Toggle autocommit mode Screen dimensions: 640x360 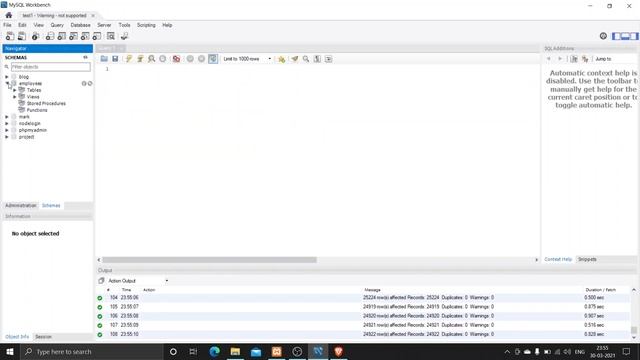tap(213, 59)
